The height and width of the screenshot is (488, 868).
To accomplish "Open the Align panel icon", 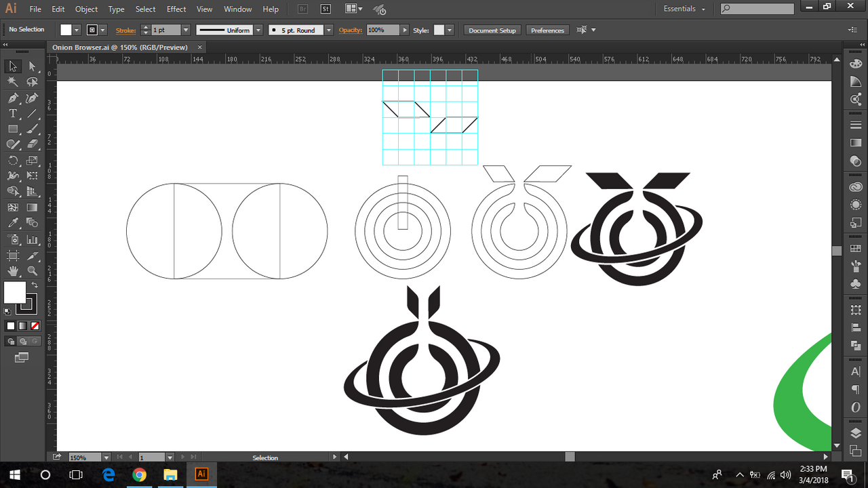I will [855, 327].
